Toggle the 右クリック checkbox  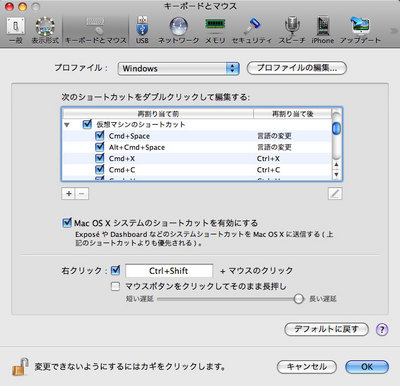click(115, 270)
